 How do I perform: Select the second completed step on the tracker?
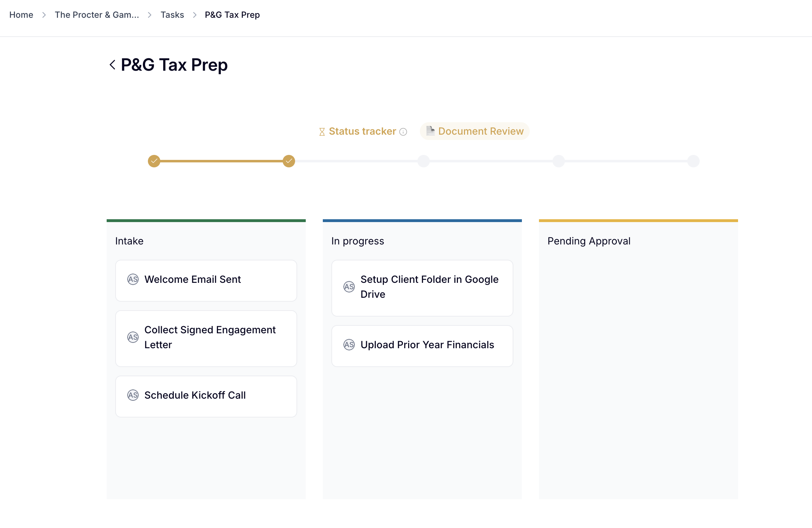coord(289,161)
